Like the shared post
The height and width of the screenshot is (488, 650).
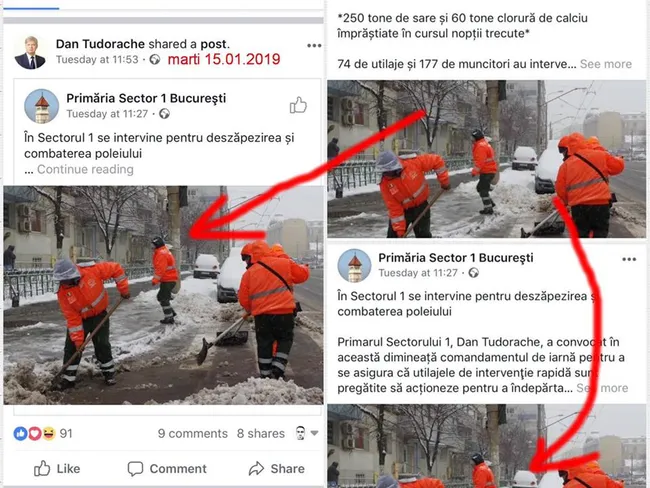pyautogui.click(x=57, y=469)
